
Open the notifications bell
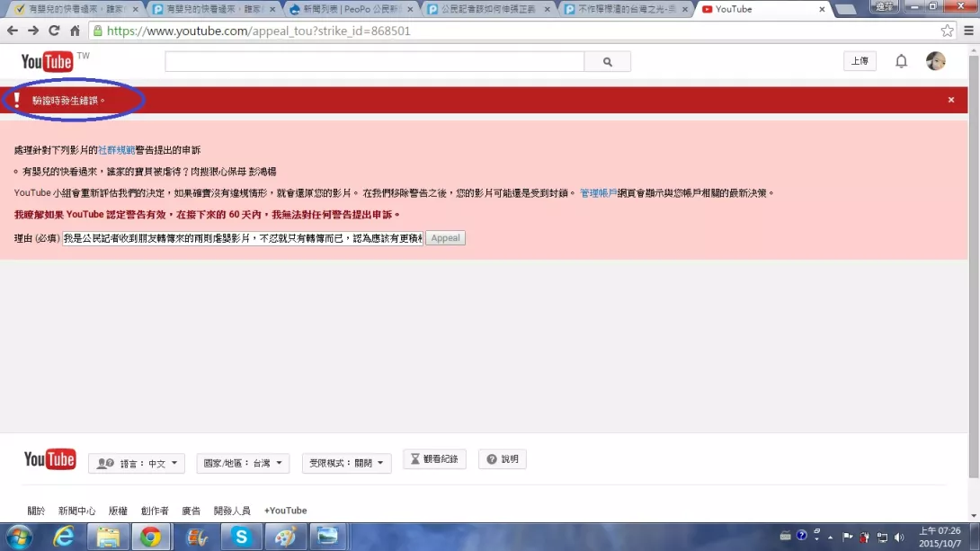point(901,61)
